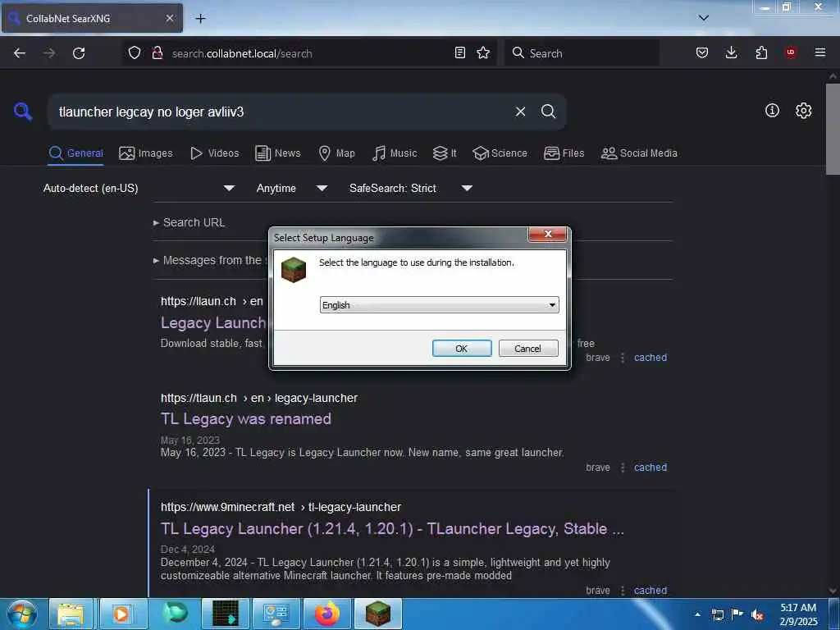Switch to Firefox in the taskbar
Screen dimensions: 840x630
[326, 614]
